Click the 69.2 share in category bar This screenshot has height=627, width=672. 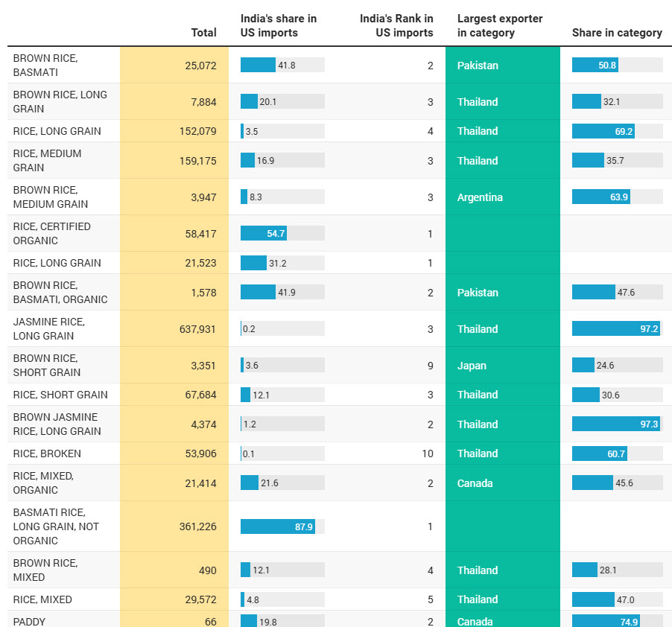603,131
